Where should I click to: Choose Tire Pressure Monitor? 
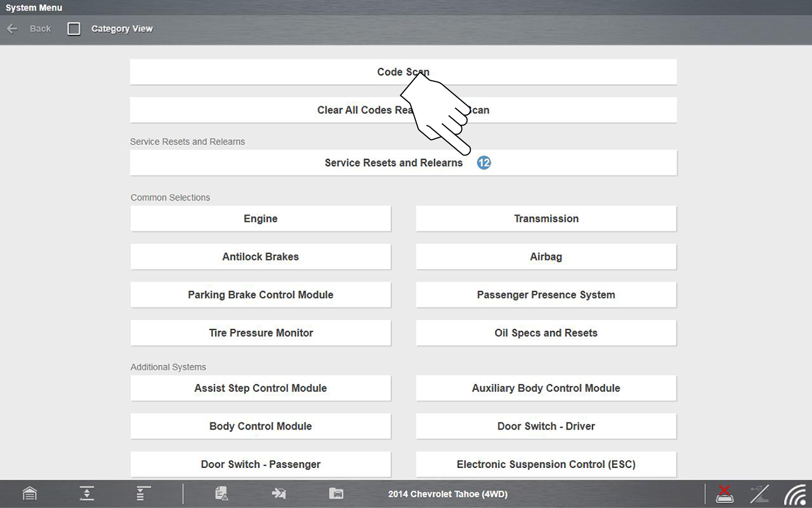coord(261,333)
